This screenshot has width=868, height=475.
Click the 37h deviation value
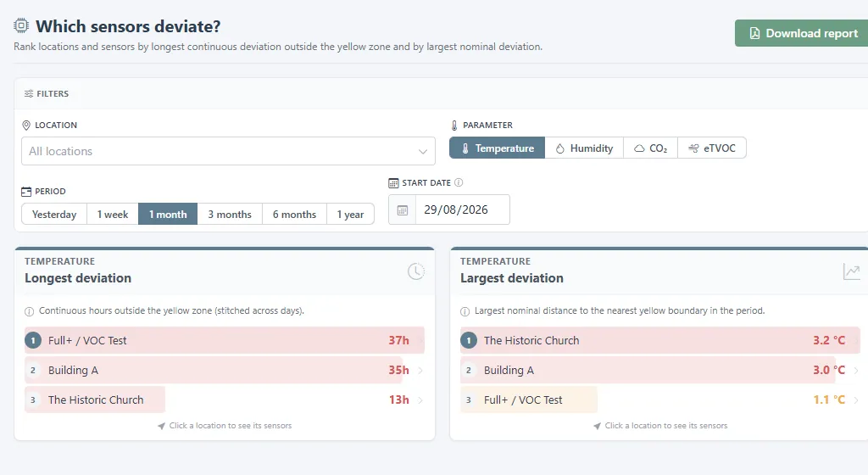(398, 340)
